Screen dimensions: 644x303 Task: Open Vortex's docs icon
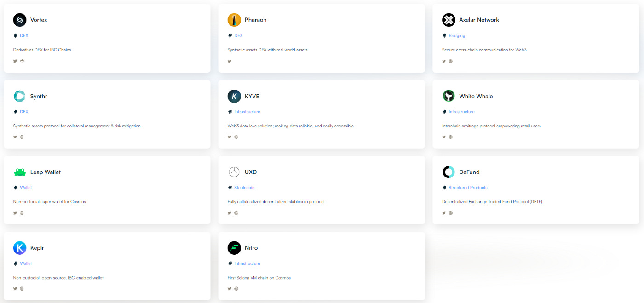[x=21, y=61]
